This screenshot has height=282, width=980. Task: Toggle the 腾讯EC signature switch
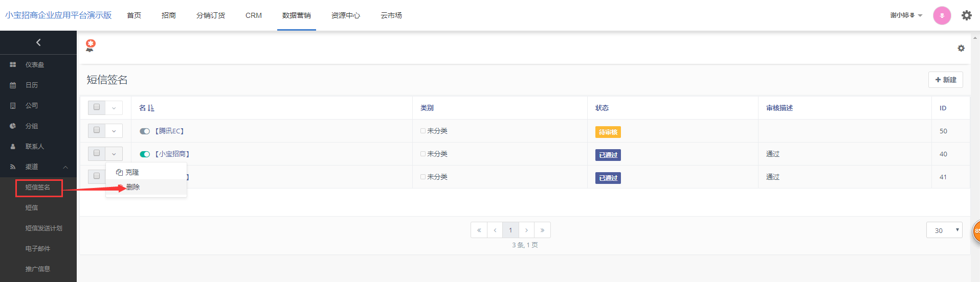(145, 131)
